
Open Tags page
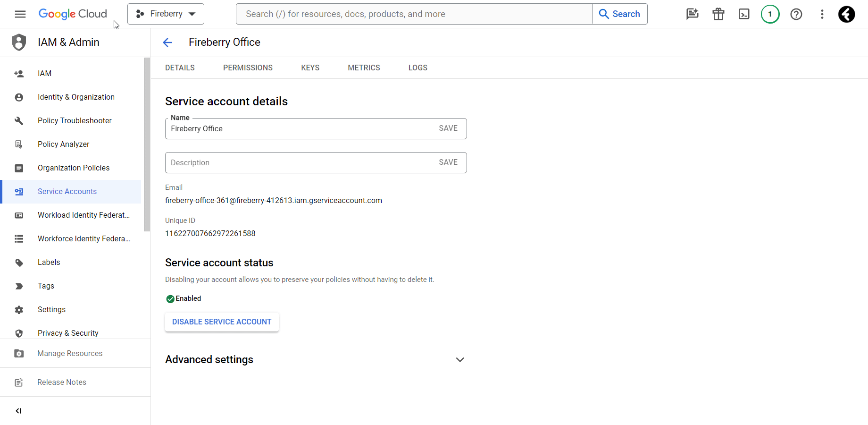pos(72,286)
